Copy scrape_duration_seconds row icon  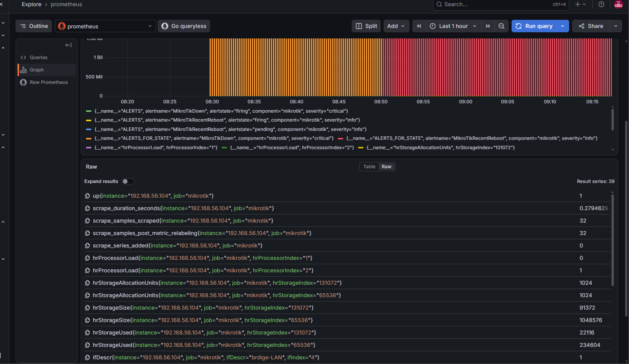(x=87, y=208)
